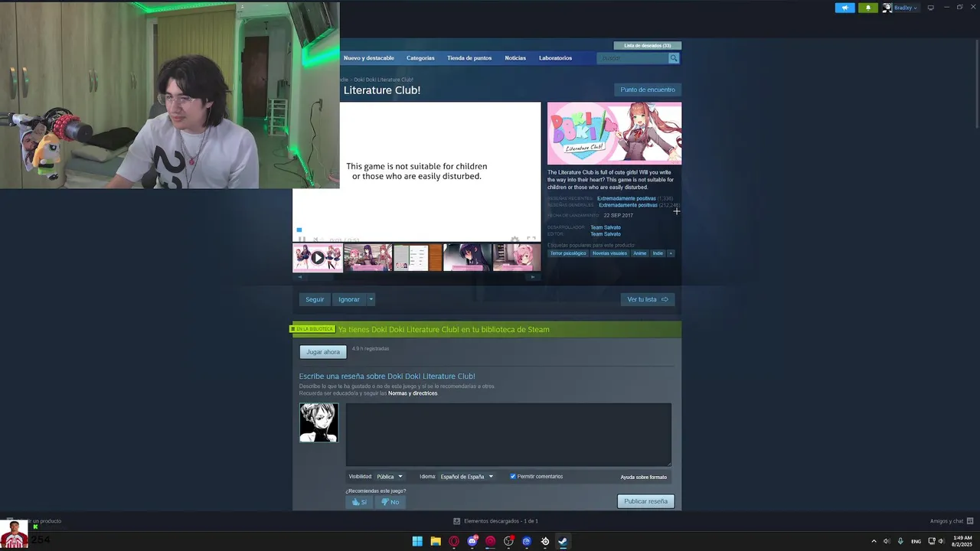Viewport: 980px width, 551px height.
Task: Click the Novelas visuales tag
Action: pyautogui.click(x=609, y=253)
